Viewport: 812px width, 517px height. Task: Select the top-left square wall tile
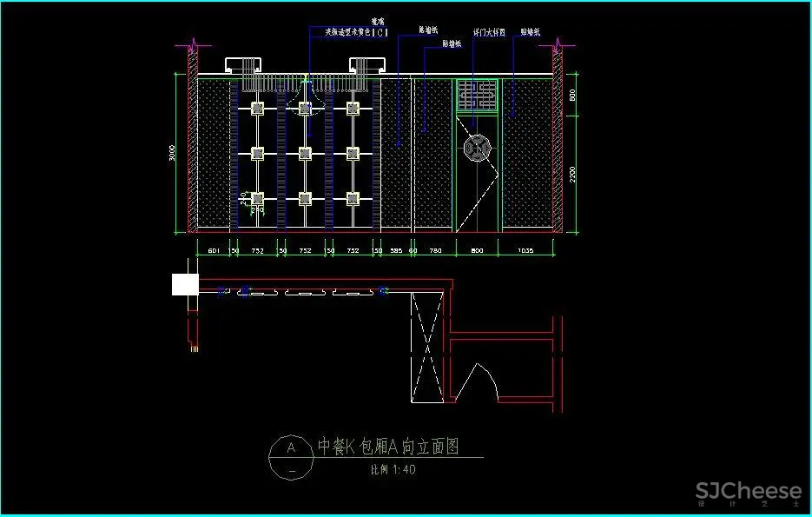coord(257,109)
